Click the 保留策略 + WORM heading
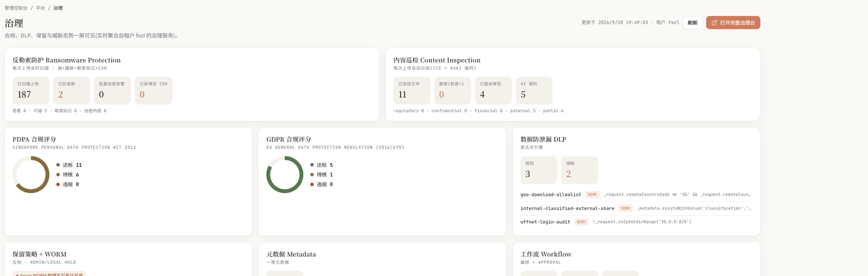The width and height of the screenshot is (868, 276). click(40, 254)
